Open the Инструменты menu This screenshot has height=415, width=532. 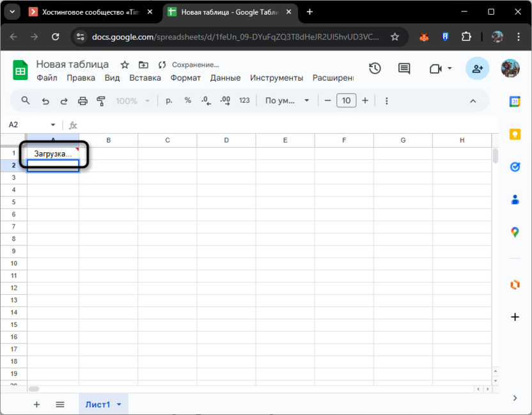tap(276, 78)
